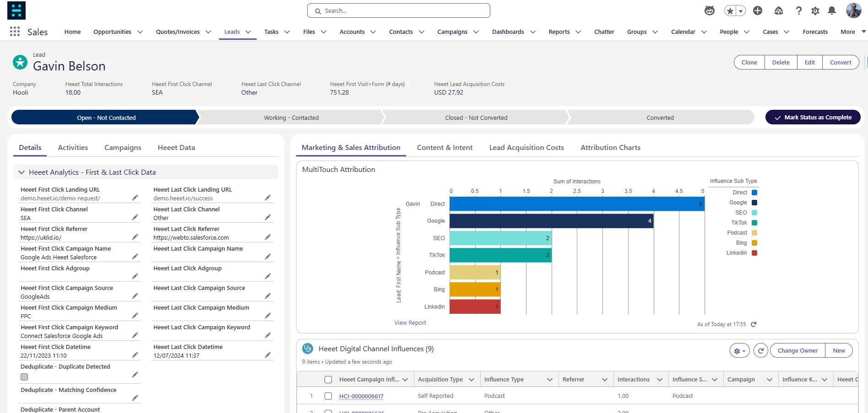868x413 pixels.
Task: Open the demo.heeet.io/success link
Action: 183,198
